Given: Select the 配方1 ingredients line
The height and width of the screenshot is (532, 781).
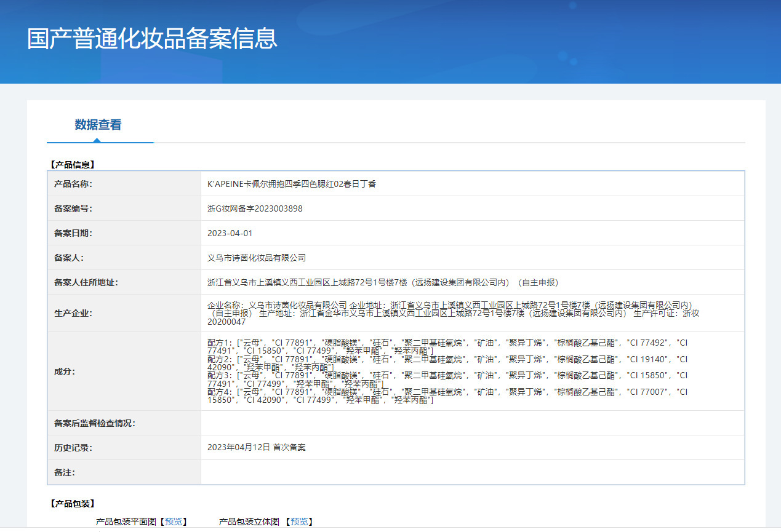Looking at the screenshot, I should 447,346.
